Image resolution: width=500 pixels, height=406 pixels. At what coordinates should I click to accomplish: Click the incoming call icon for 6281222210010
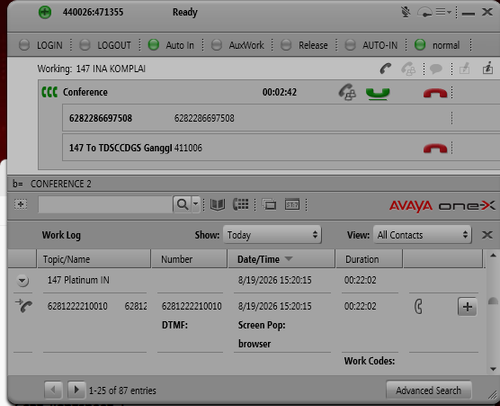point(24,306)
